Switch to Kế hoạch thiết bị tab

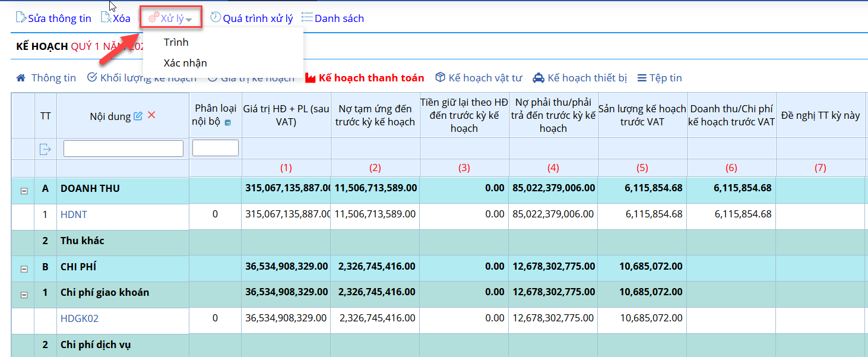581,78
